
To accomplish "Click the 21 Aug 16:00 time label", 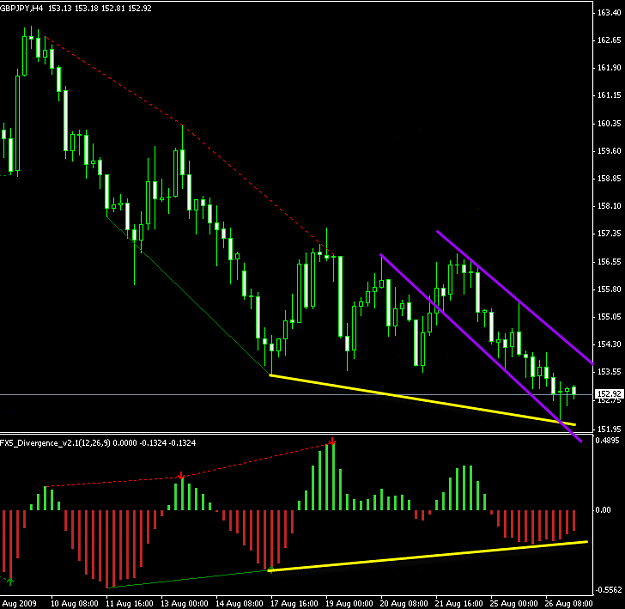I will 458,603.
